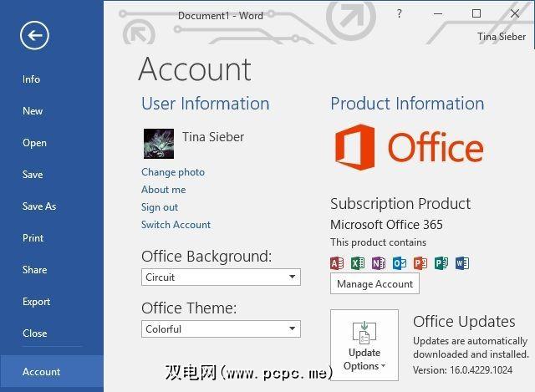
Task: Click the OneNote app icon
Action: coord(379,263)
